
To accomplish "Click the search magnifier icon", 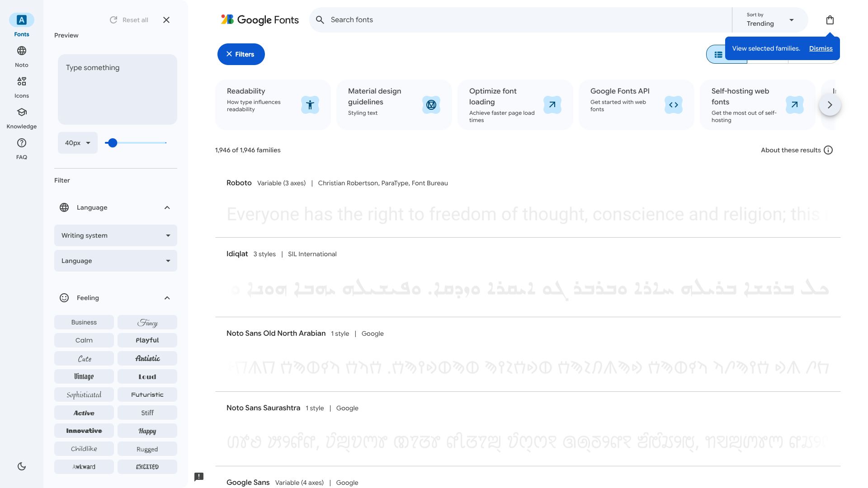I will pyautogui.click(x=320, y=20).
